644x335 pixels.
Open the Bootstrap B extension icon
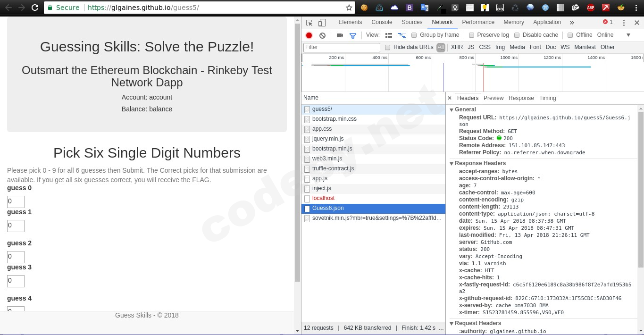[410, 8]
